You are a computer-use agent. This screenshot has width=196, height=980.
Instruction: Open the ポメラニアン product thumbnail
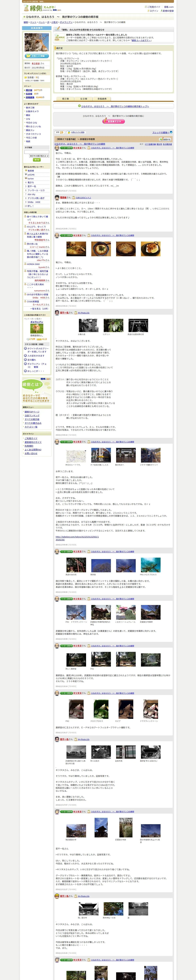pyautogui.click(x=37, y=328)
